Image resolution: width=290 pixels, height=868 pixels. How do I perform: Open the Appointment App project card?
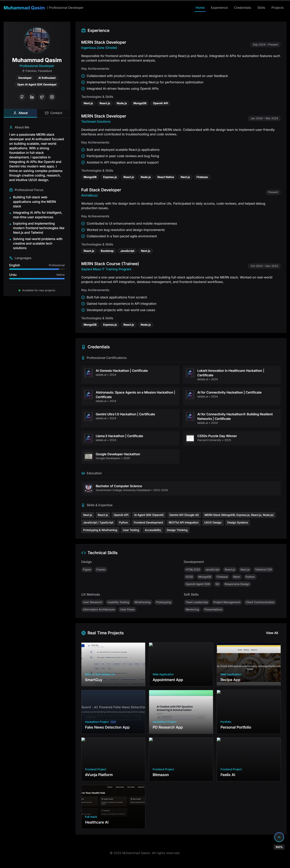(181, 664)
